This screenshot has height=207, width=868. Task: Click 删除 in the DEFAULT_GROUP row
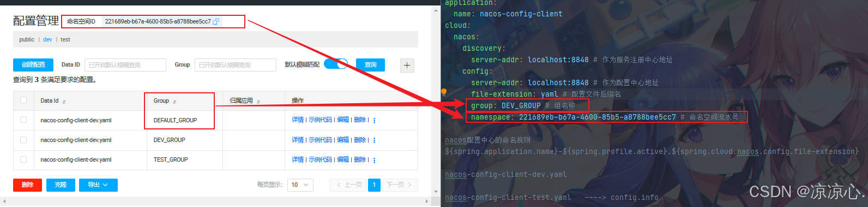pos(360,120)
